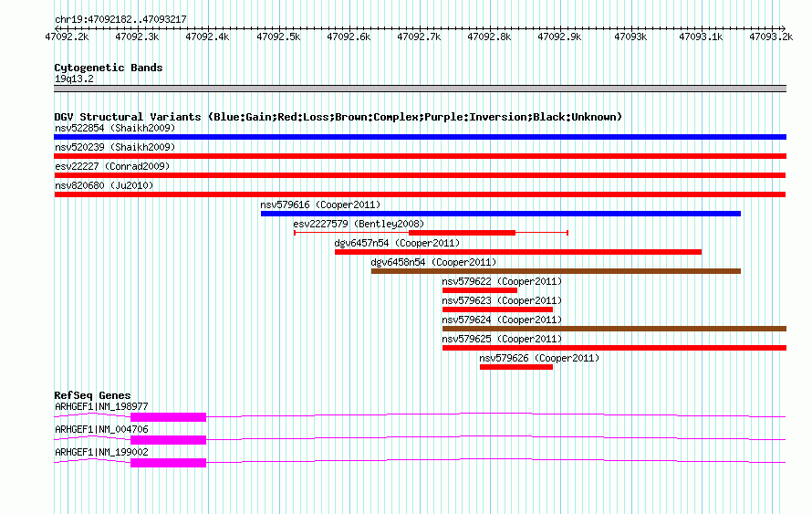
Task: Select the red nsv579622 loss bar
Action: click(x=480, y=290)
